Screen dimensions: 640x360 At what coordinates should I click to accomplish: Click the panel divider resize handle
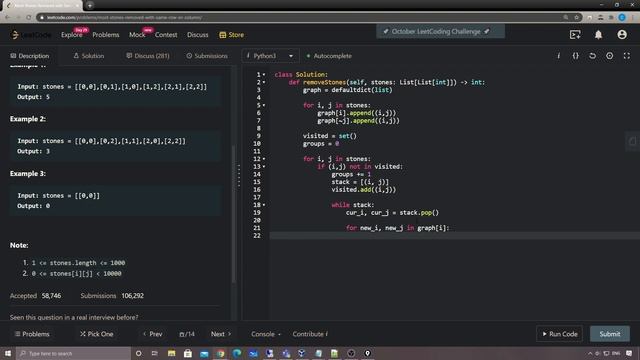[239, 176]
